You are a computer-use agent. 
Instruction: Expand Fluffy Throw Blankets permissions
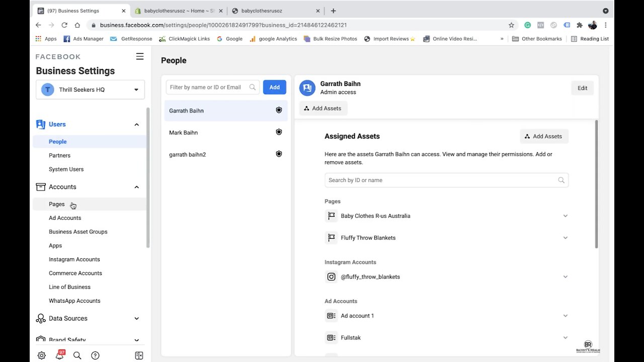click(x=565, y=238)
